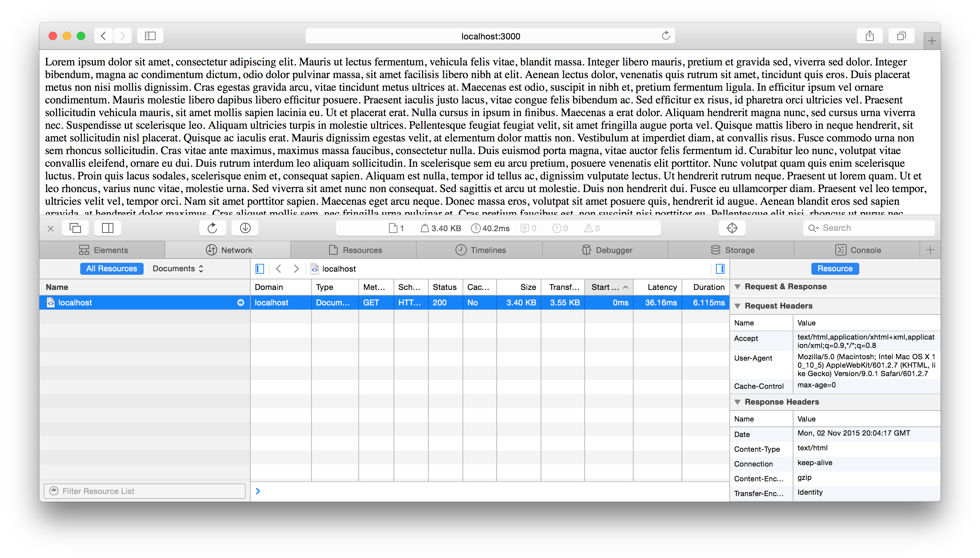This screenshot has height=558, width=980.
Task: Click the download web archive button
Action: 245,228
